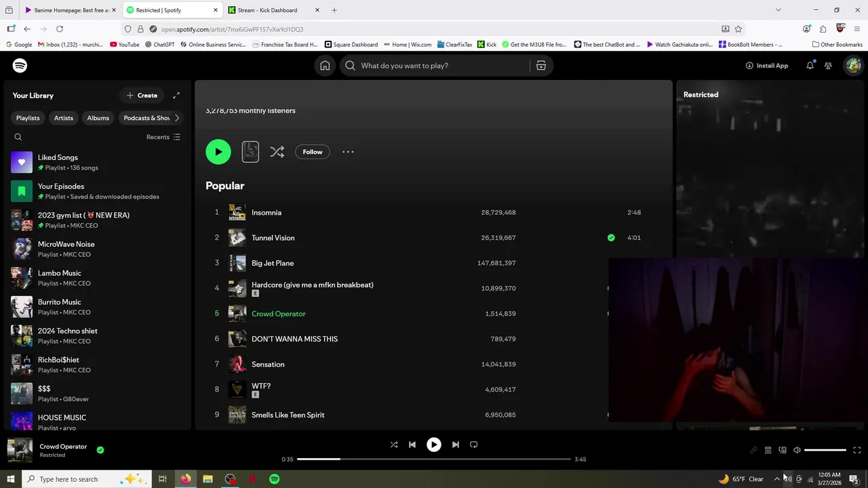868x488 pixels.
Task: Open Friend Activity icon
Action: click(828, 66)
